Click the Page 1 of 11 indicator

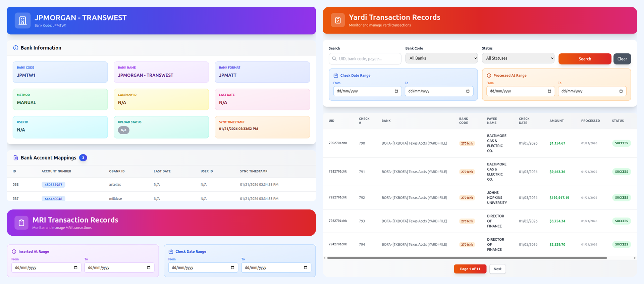click(x=470, y=269)
